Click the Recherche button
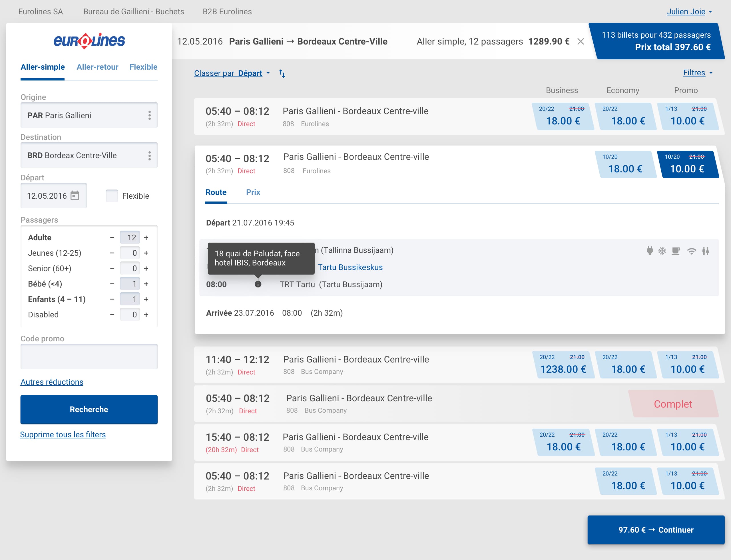 [89, 409]
